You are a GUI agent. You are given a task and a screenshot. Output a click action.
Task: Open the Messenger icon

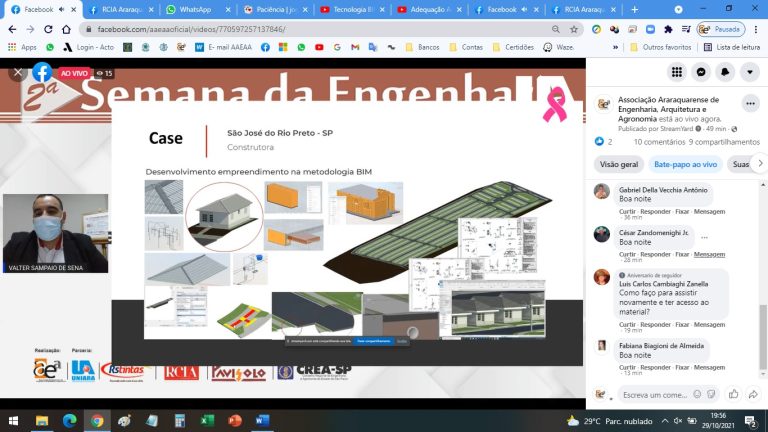(701, 72)
